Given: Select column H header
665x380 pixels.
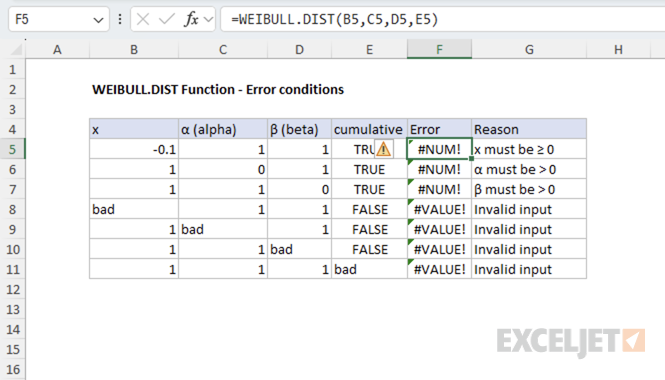Looking at the screenshot, I should 618,50.
